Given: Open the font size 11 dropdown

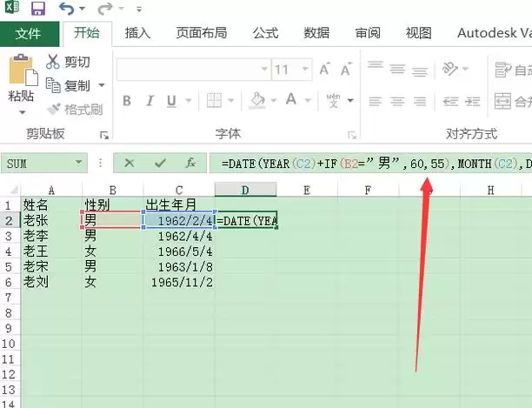Looking at the screenshot, I should coord(305,70).
